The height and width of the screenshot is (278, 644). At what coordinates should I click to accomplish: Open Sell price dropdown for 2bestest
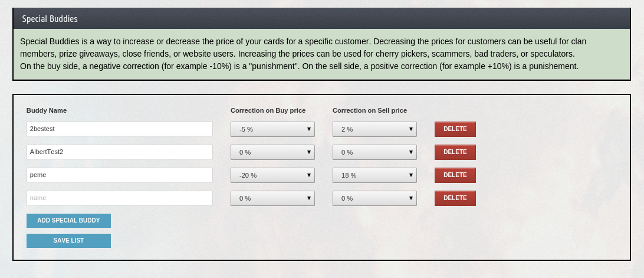click(x=374, y=129)
